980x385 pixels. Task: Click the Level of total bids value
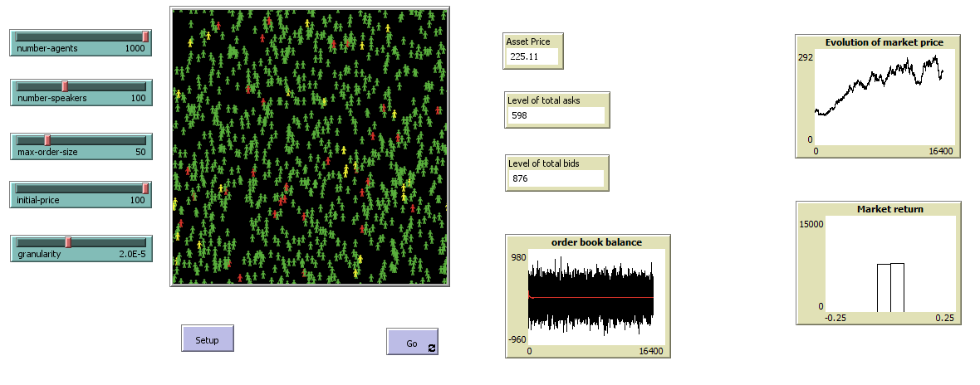pyautogui.click(x=555, y=178)
